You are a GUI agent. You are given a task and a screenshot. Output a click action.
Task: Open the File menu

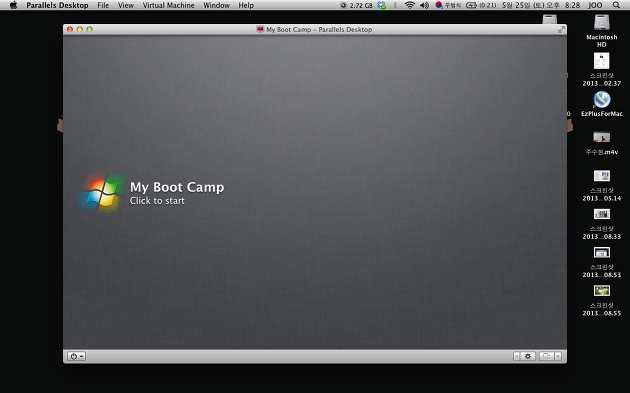tap(103, 5)
